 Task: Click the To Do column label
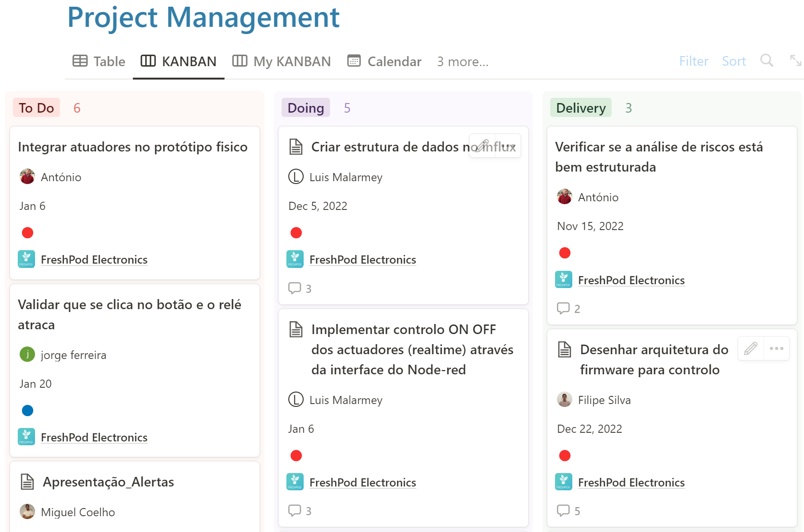[x=36, y=108]
